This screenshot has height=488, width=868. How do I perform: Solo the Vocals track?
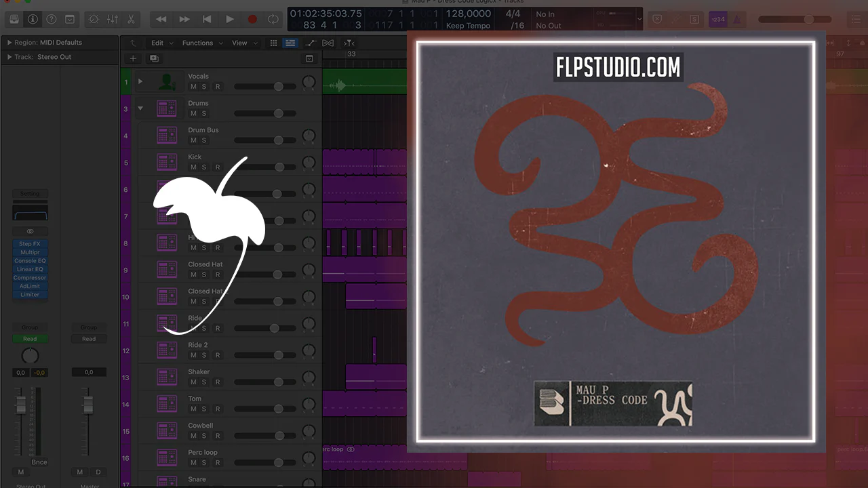[x=203, y=87]
